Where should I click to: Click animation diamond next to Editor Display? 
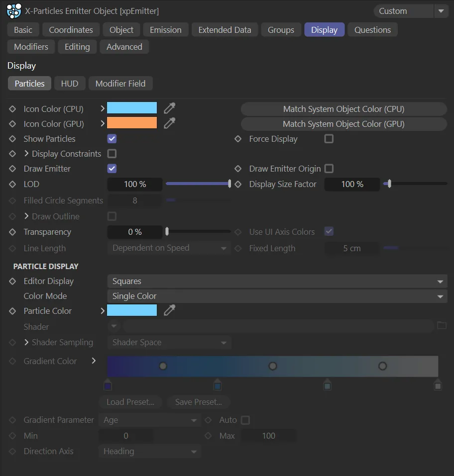13,281
